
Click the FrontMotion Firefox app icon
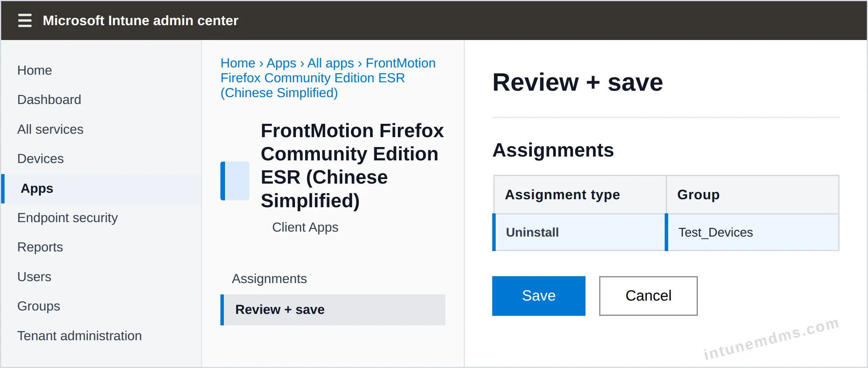(x=235, y=181)
